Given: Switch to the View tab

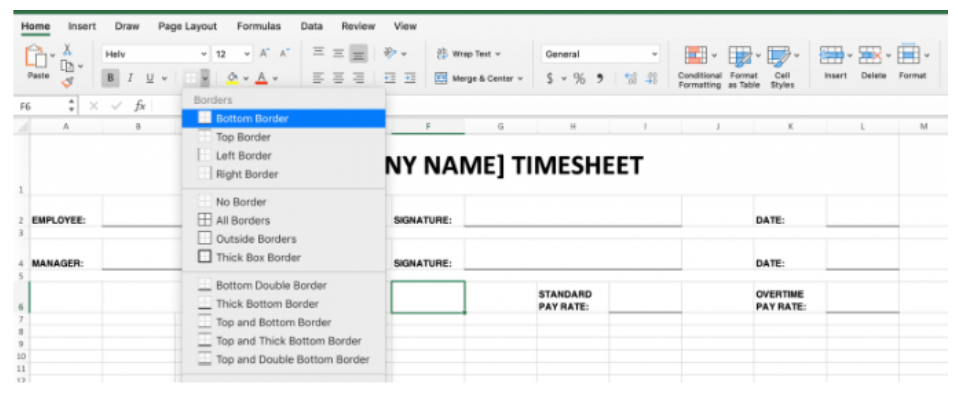Looking at the screenshot, I should tap(405, 26).
